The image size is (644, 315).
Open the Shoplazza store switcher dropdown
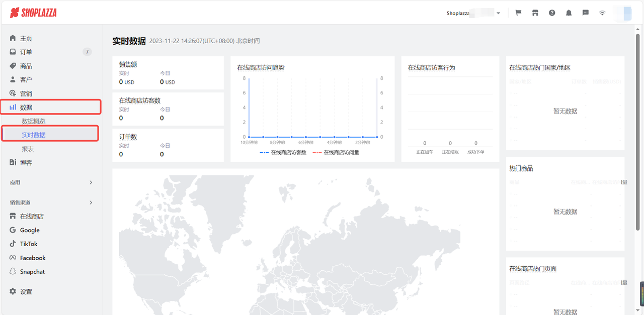(x=473, y=13)
